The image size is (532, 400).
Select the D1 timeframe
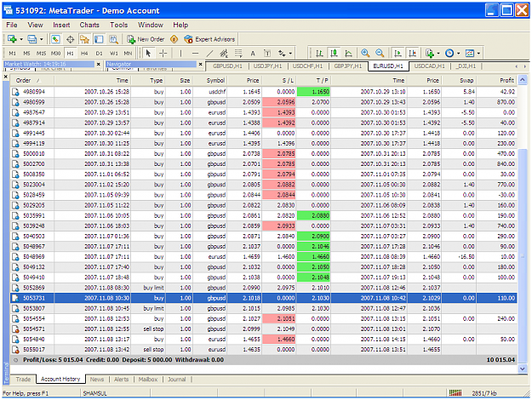[99, 54]
